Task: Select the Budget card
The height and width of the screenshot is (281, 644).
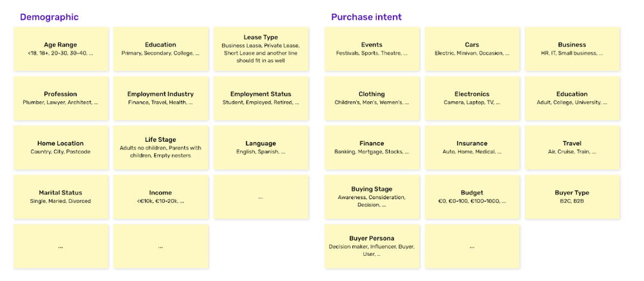Action: (x=472, y=197)
